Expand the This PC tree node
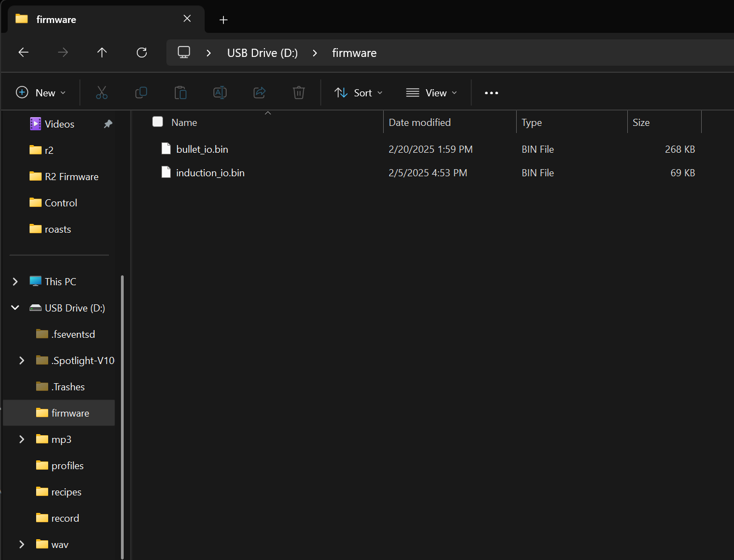This screenshot has height=560, width=734. click(x=15, y=281)
